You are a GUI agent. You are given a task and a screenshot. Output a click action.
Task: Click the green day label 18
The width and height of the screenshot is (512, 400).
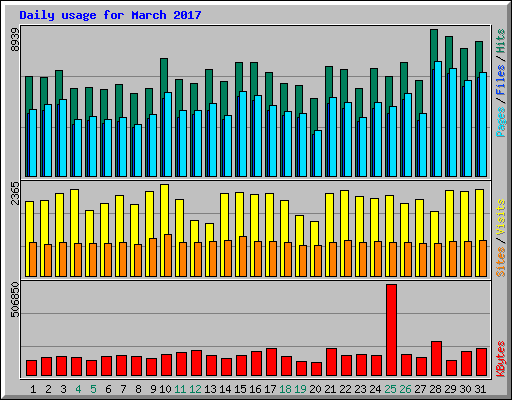285,389
